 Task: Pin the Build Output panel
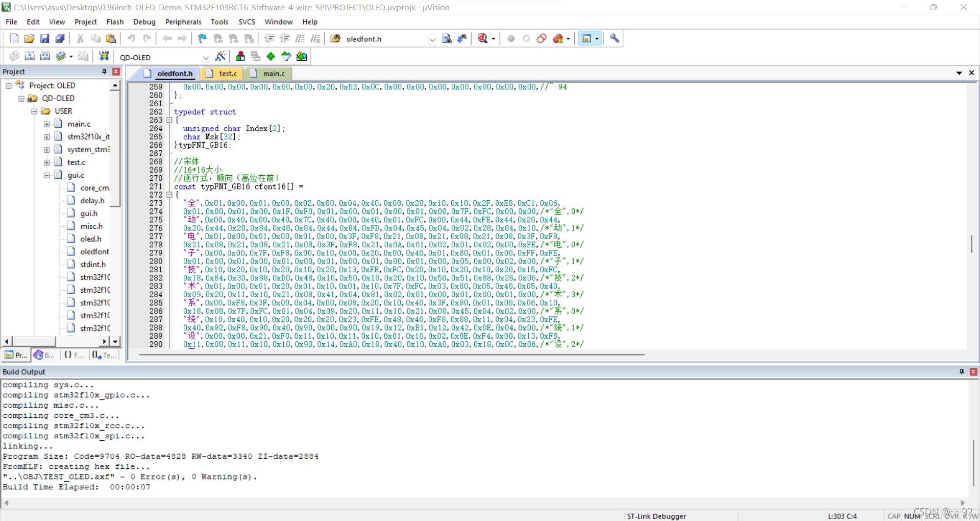962,372
